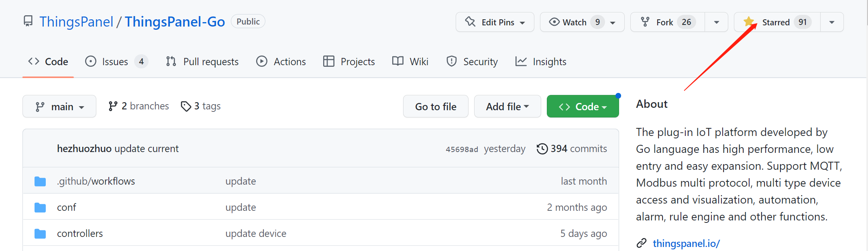Image resolution: width=868 pixels, height=251 pixels.
Task: Click the pin icon on Edit Pins
Action: coord(470,22)
